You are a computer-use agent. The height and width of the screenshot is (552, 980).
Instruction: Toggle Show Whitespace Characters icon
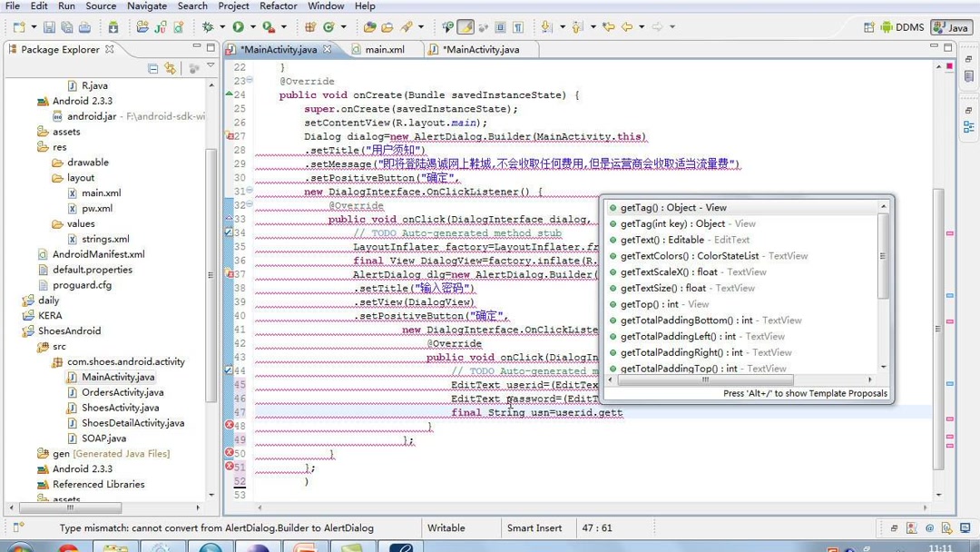(517, 27)
